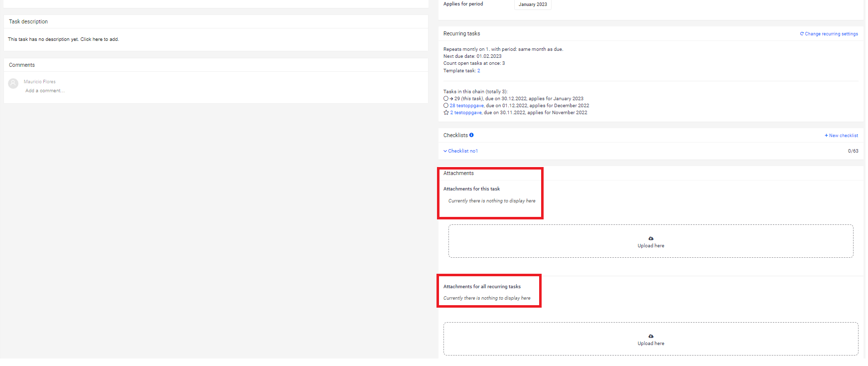
Task: Click the refresh icon beside Change recurring settings
Action: [x=802, y=34]
